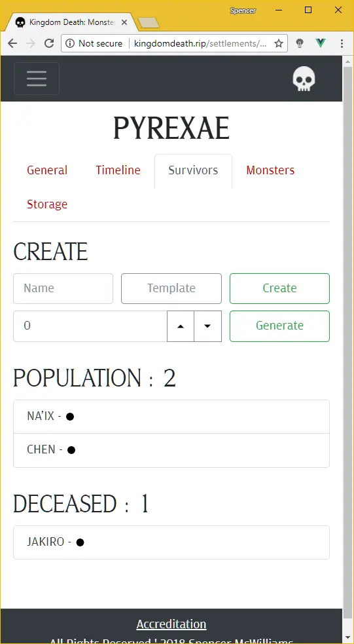Decrease the generate count with down arrow
This screenshot has height=644, width=354.
tap(207, 326)
